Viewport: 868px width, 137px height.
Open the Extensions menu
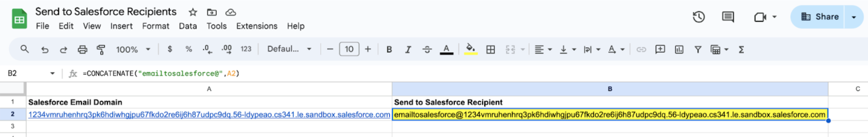(x=256, y=26)
